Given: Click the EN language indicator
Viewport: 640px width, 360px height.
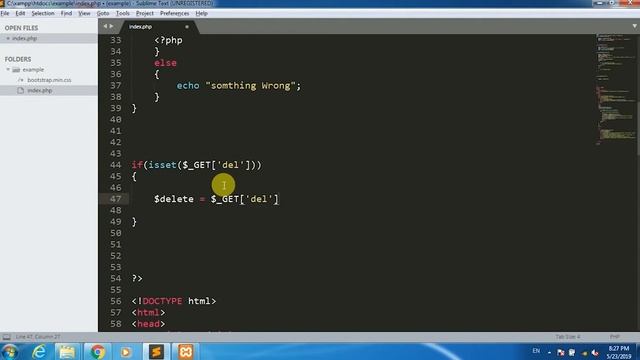Looking at the screenshot, I should 536,351.
